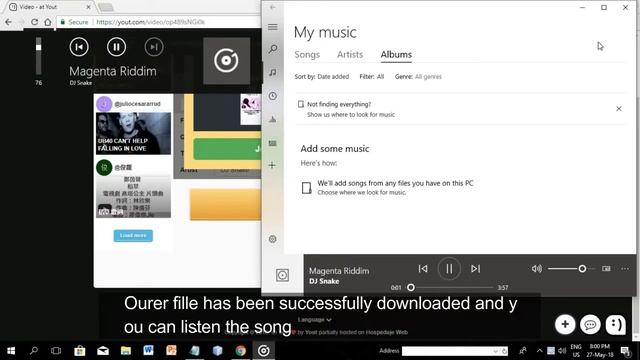Go back in browser
The image size is (640, 360).
point(9,22)
